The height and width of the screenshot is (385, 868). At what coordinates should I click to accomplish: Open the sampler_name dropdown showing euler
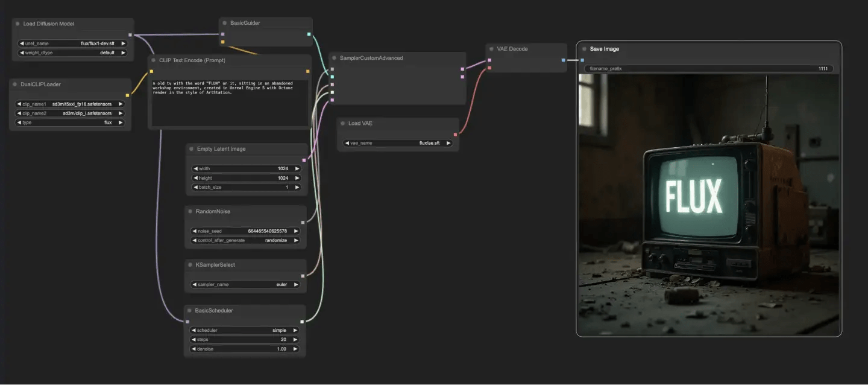(245, 284)
